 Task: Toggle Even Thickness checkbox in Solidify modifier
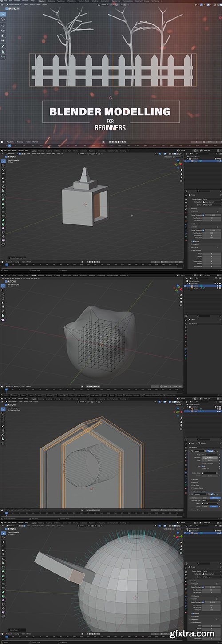click(x=202, y=463)
